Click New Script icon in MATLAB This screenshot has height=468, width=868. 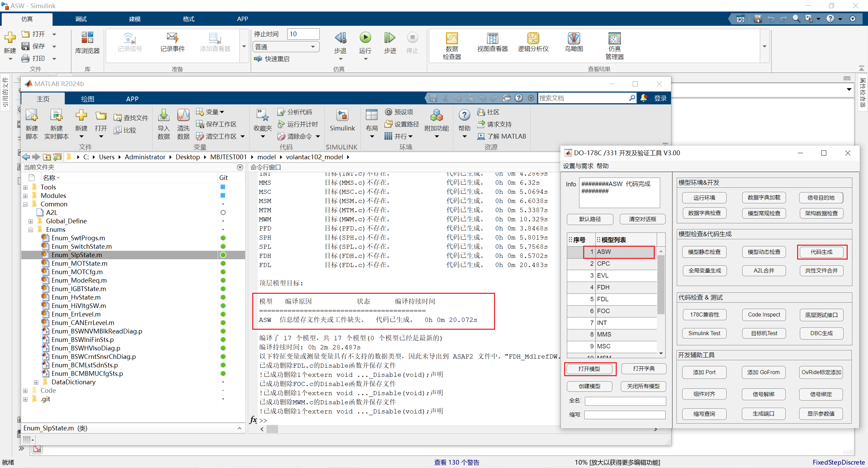point(32,116)
